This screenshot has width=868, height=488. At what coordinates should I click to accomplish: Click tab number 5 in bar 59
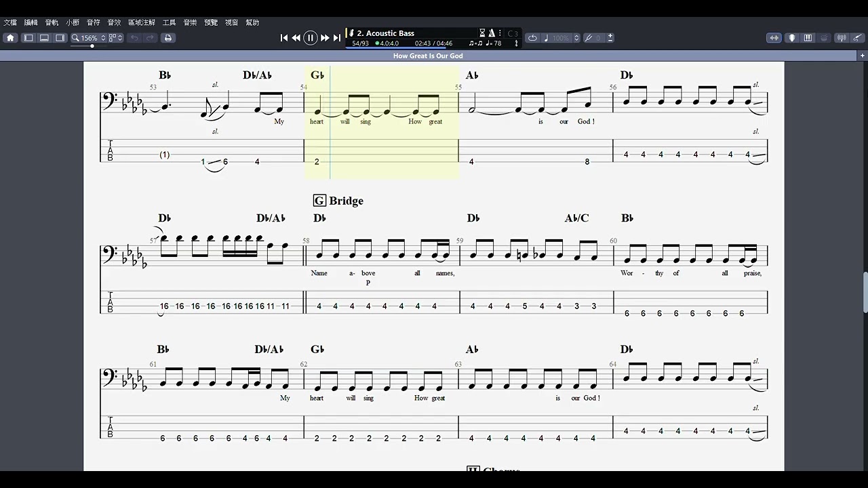[525, 306]
